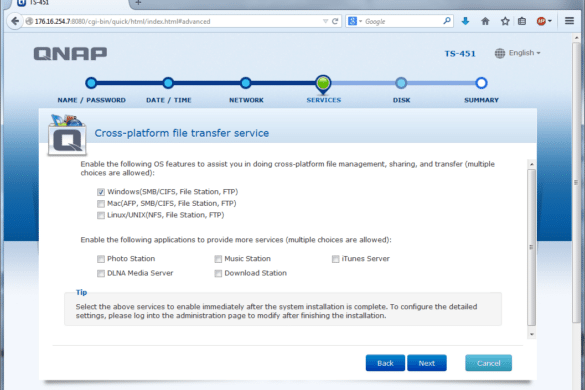Bookmark this page with the star icon
This screenshot has height=390, width=585.
tap(505, 21)
